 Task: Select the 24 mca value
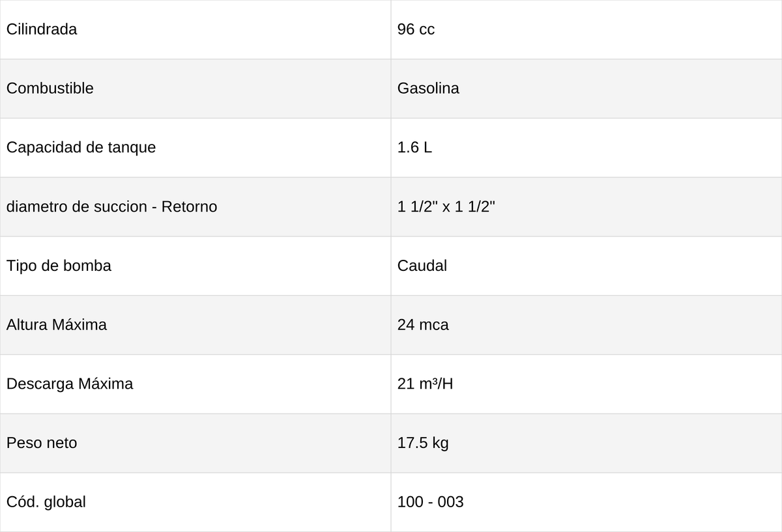coord(423,324)
